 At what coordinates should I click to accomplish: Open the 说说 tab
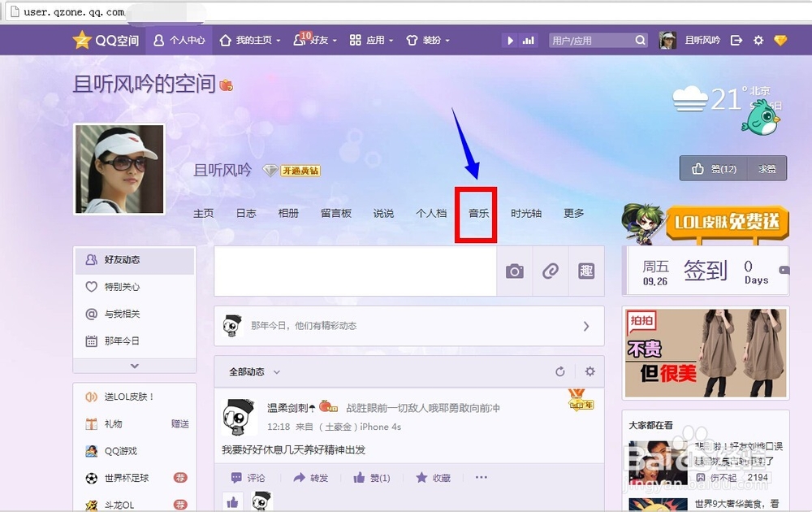(384, 213)
